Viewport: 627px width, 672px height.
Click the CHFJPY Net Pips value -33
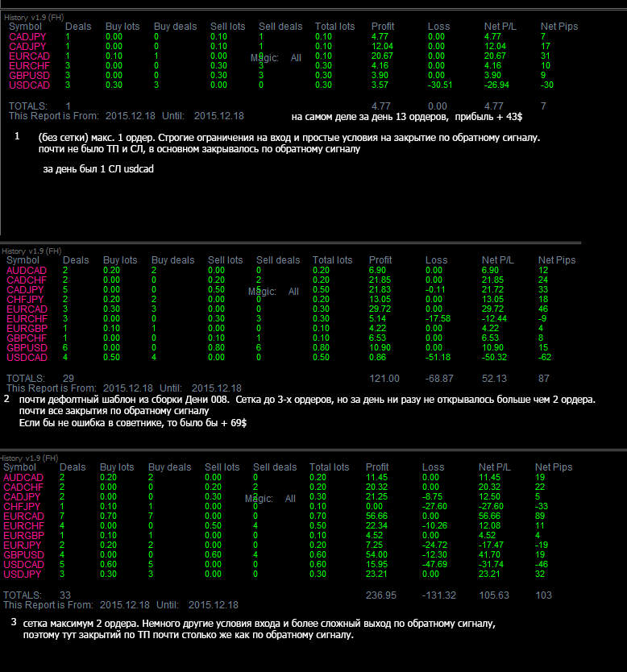542,507
